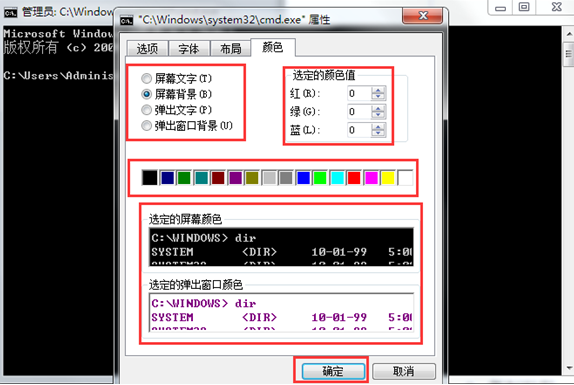Pick the black color swatch
The width and height of the screenshot is (574, 385).
pos(150,178)
